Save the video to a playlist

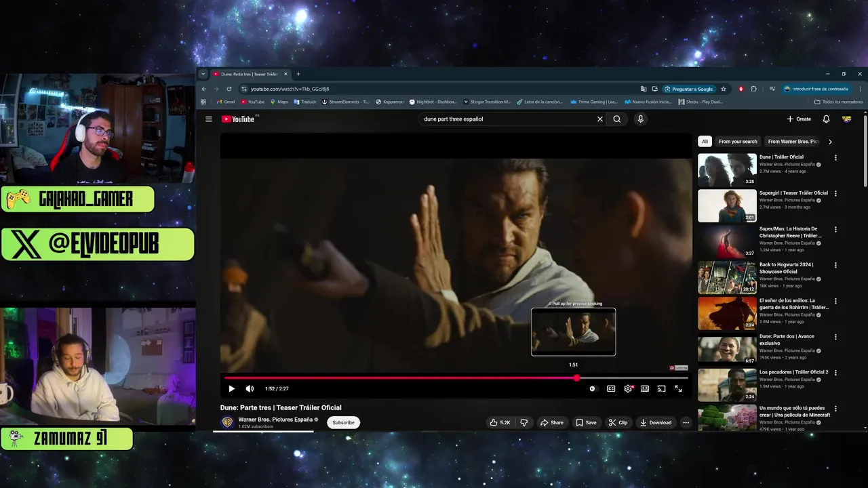coord(587,423)
